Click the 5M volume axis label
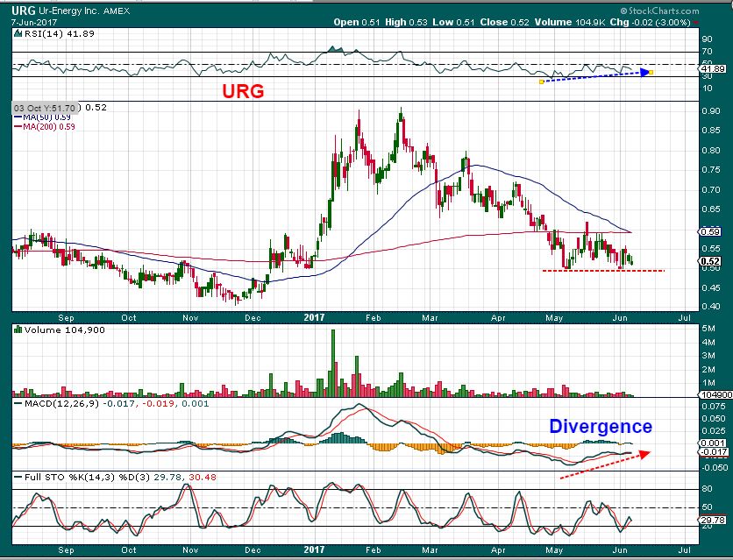The height and width of the screenshot is (560, 733). 708,329
